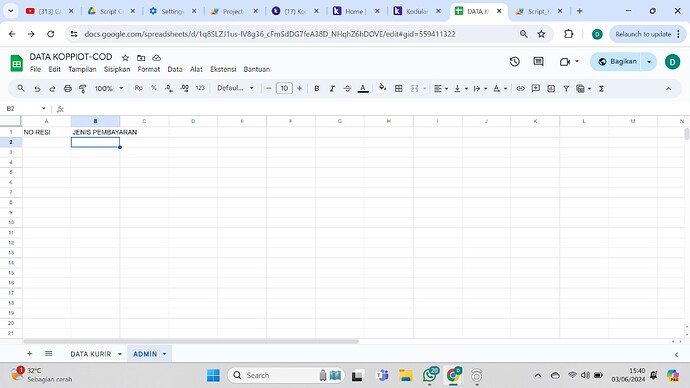Expand the 100% zoom dropdown

coord(109,88)
